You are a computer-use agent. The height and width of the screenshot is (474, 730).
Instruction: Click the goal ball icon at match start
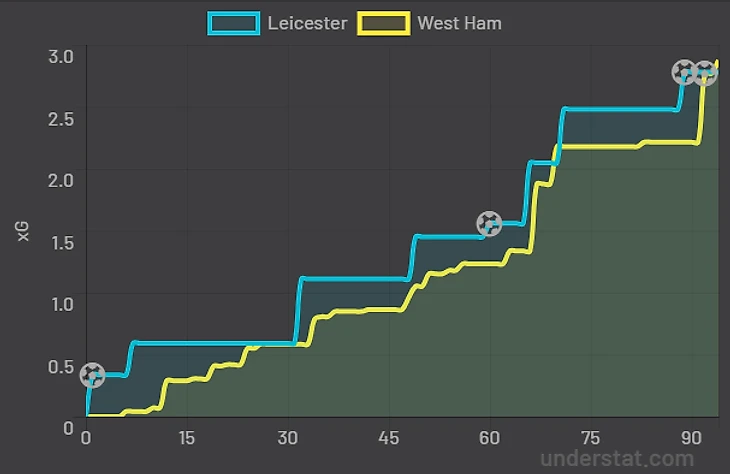click(x=92, y=375)
